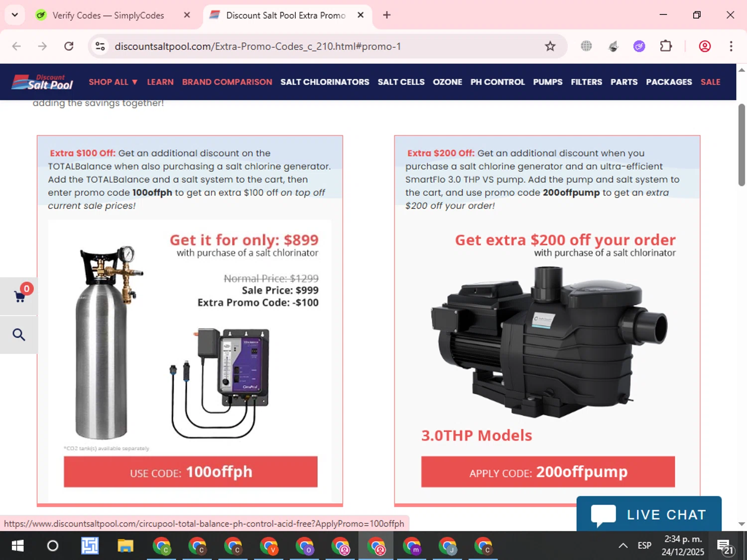Click the USE CODE: 100offph button
747x560 pixels.
191,471
